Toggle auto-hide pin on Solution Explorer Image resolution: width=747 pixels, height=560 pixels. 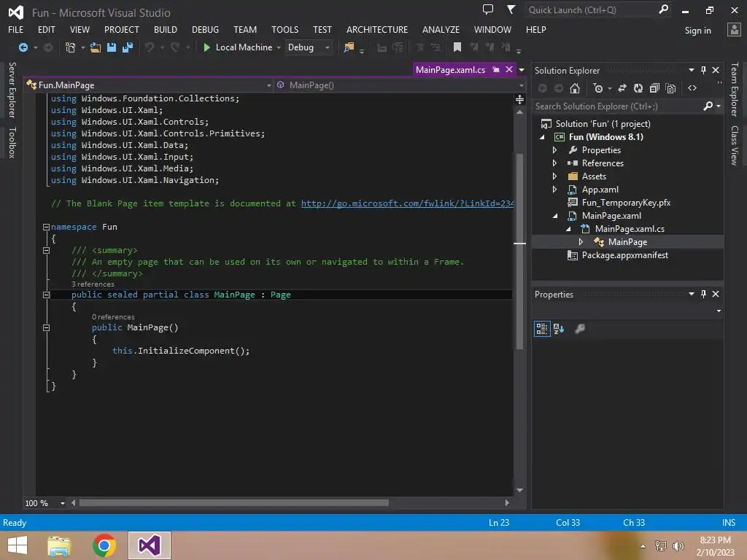click(x=704, y=70)
